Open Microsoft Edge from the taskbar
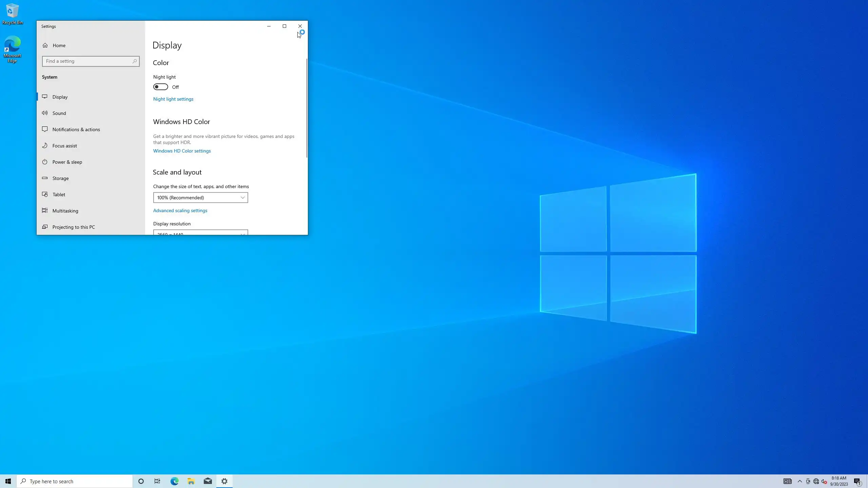 (174, 481)
